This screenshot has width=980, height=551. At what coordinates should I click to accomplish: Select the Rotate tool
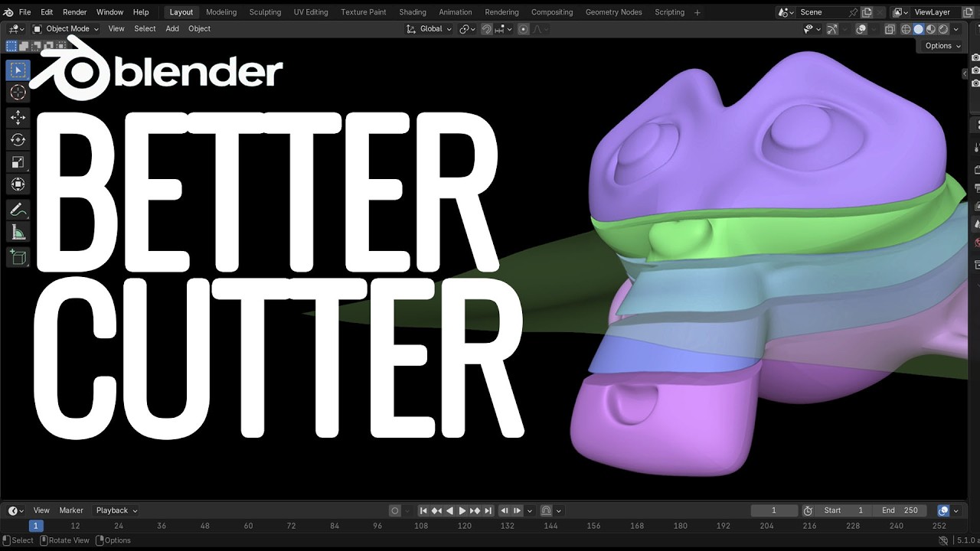[x=18, y=139]
